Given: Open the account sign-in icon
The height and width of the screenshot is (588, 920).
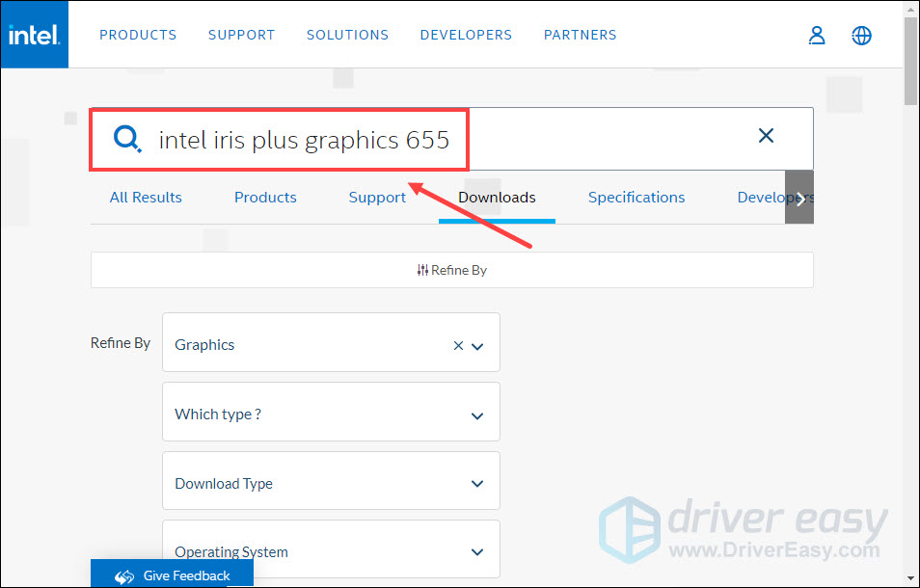Looking at the screenshot, I should 817,36.
